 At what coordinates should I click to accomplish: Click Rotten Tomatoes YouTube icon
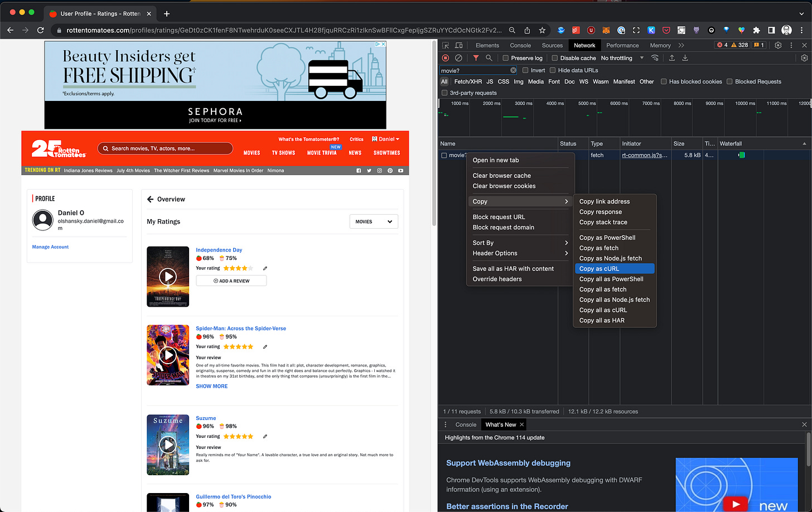[x=400, y=171]
